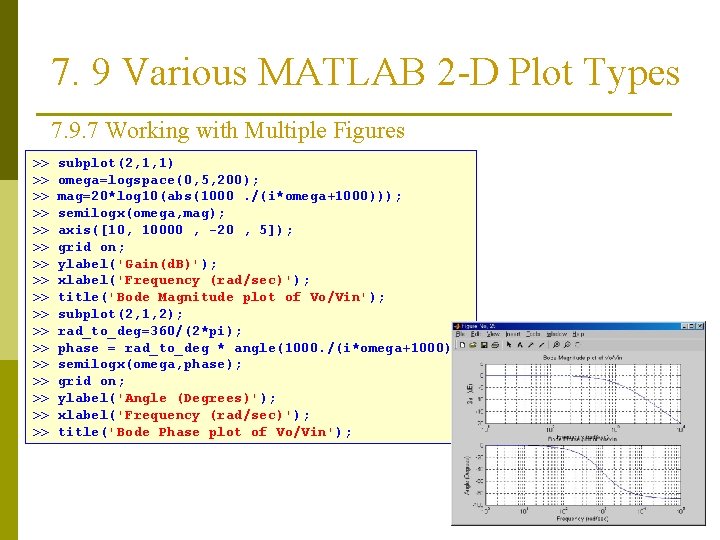The height and width of the screenshot is (540, 720).
Task: Click the figure window title bar text
Action: point(478,326)
